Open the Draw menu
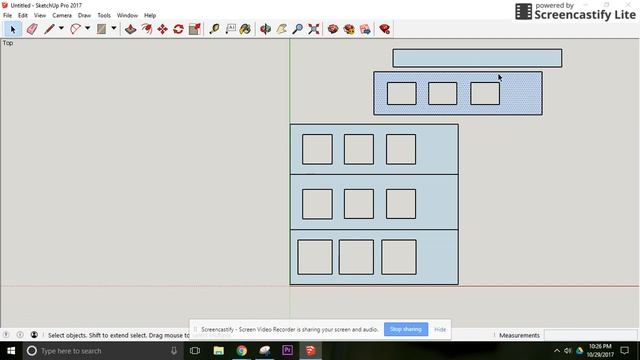640x360 pixels. (84, 15)
